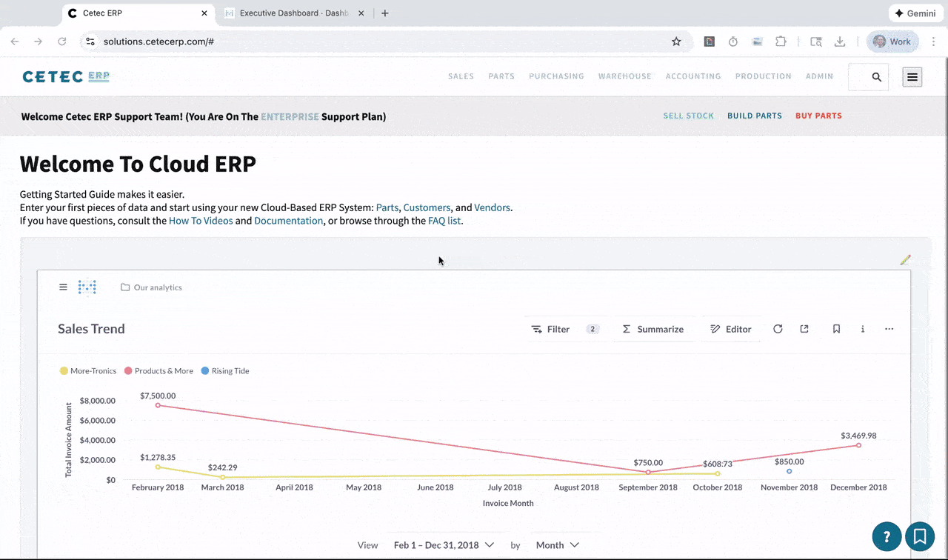Open the question Editor
Image resolution: width=948 pixels, height=560 pixels.
click(731, 329)
